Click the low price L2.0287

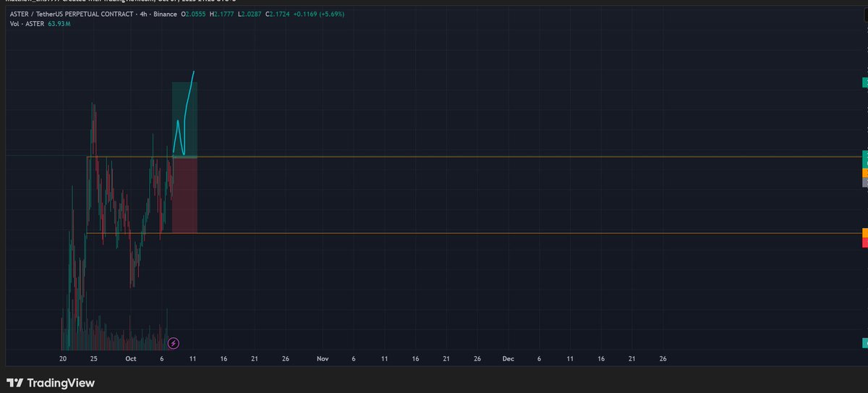point(249,14)
